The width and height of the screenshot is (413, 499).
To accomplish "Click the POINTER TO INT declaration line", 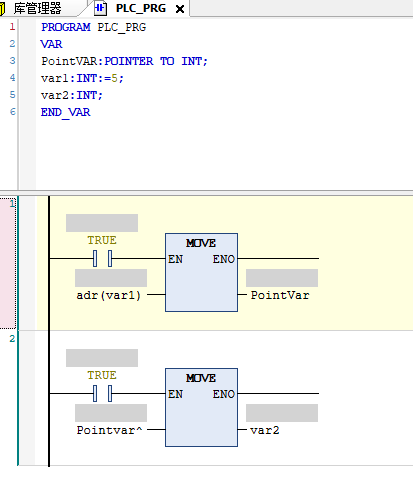I will 124,61.
